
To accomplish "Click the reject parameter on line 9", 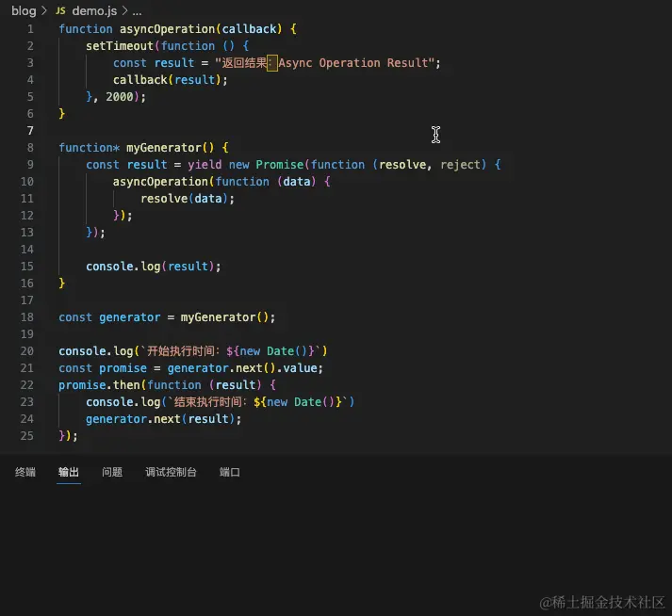I will 461,165.
